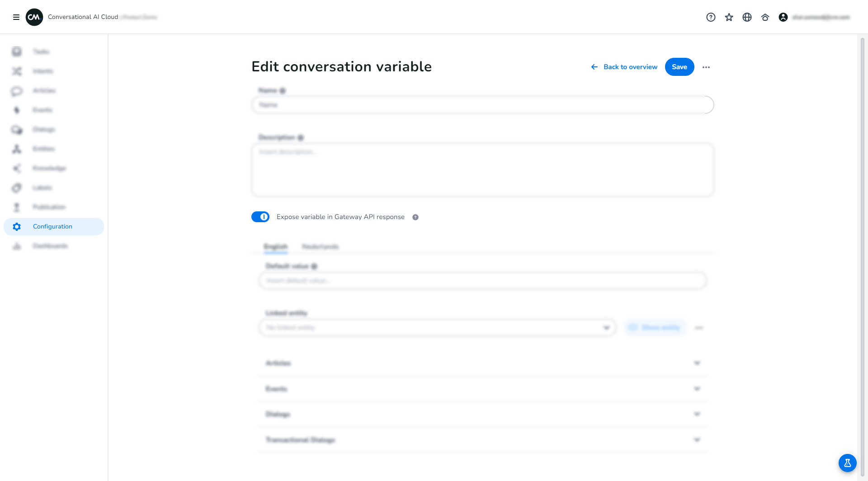868x481 pixels.
Task: Click the help question mark icon in header
Action: pos(711,17)
